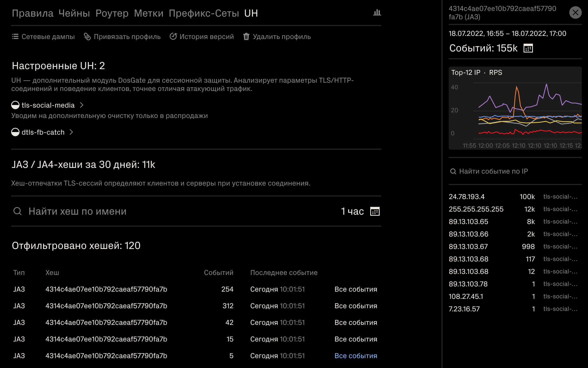Click highlighted Все события link in last row

tap(355, 356)
